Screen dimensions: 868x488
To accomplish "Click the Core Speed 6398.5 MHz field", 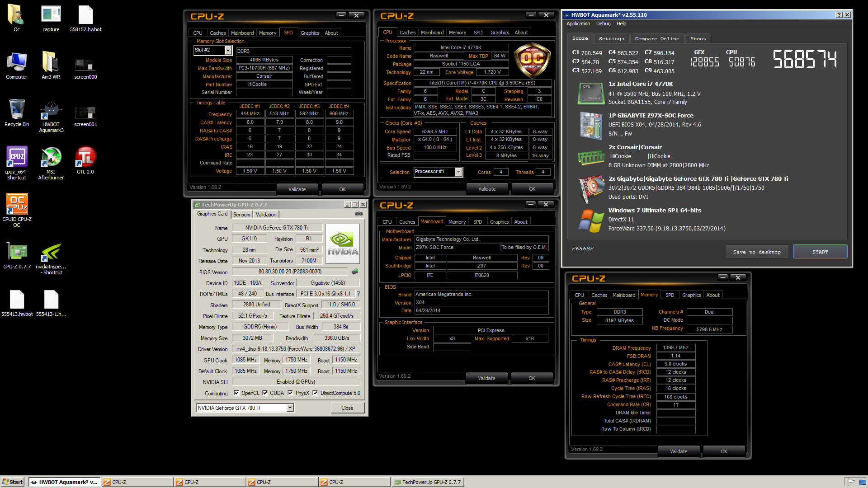I will [435, 131].
